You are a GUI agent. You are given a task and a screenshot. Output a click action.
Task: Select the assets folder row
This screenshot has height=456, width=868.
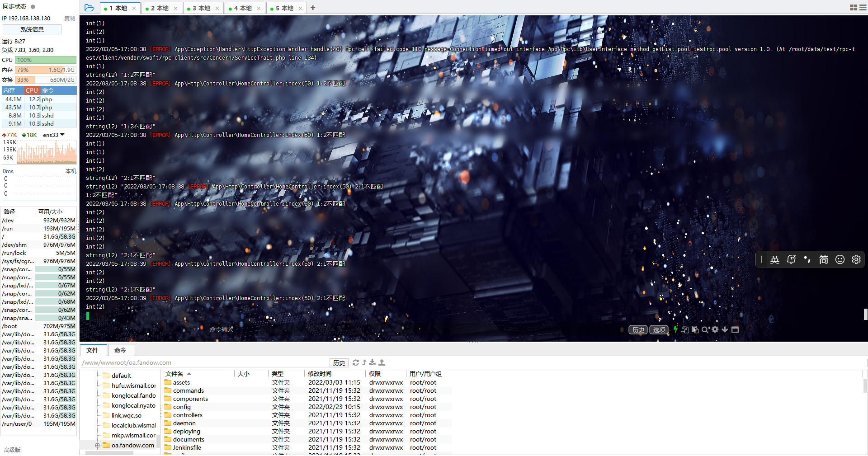307,382
